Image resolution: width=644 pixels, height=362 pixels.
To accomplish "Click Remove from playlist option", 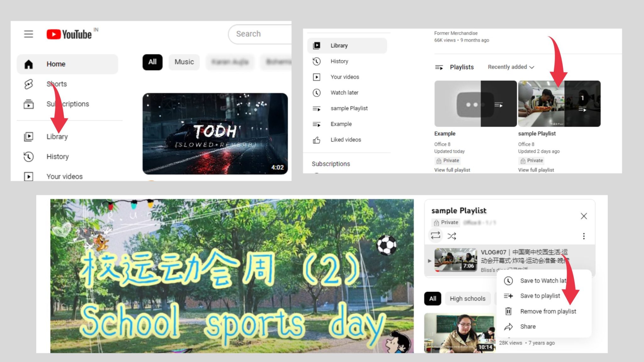I will coord(547,311).
